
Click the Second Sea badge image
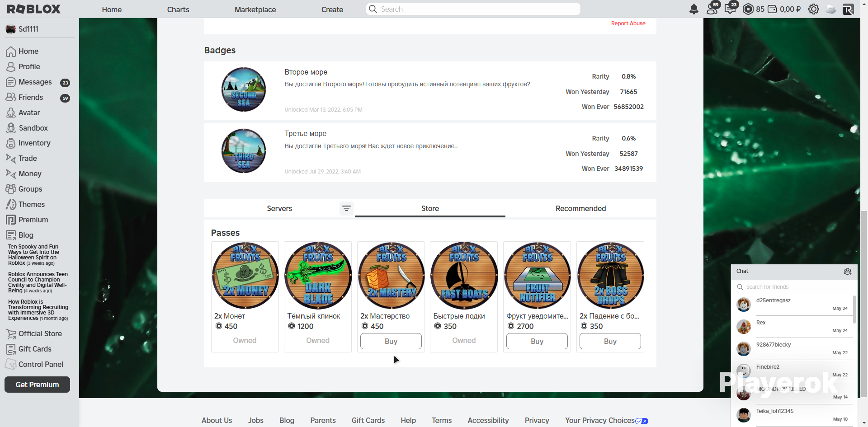pos(244,89)
